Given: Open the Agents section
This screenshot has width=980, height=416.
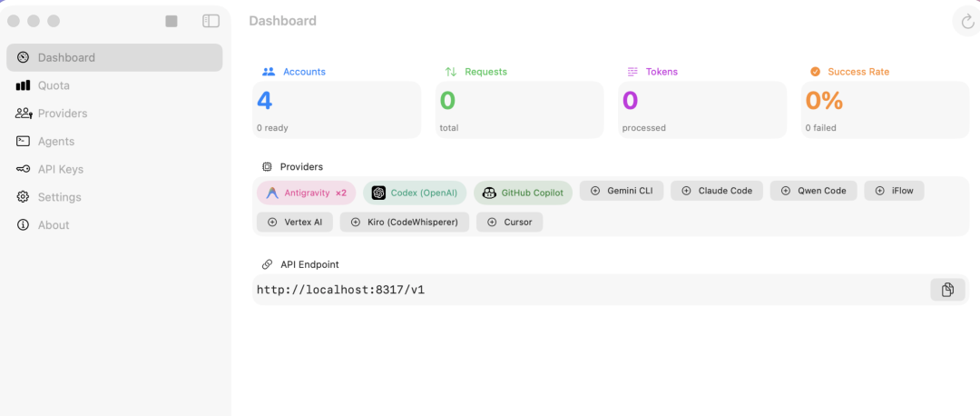Looking at the screenshot, I should (x=114, y=142).
